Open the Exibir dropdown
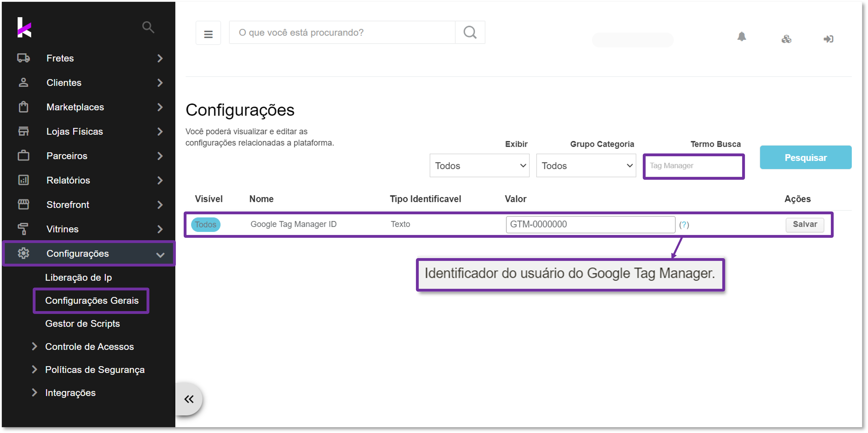Screen dimensions: 868x433 click(480, 165)
